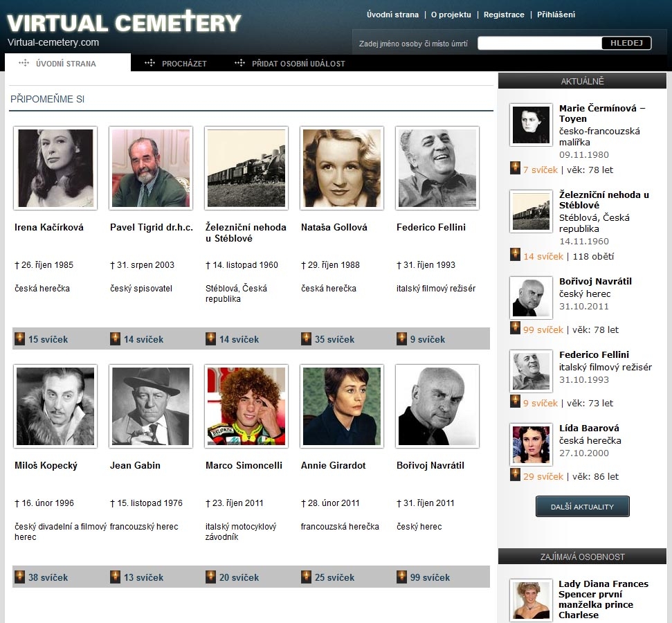Click Lída Baarová's sidebar thumbnail
Image resolution: width=672 pixels, height=623 pixels.
point(531,444)
